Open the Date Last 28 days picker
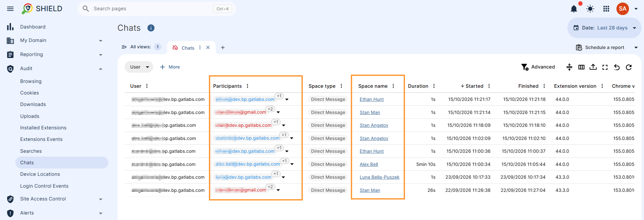 604,28
